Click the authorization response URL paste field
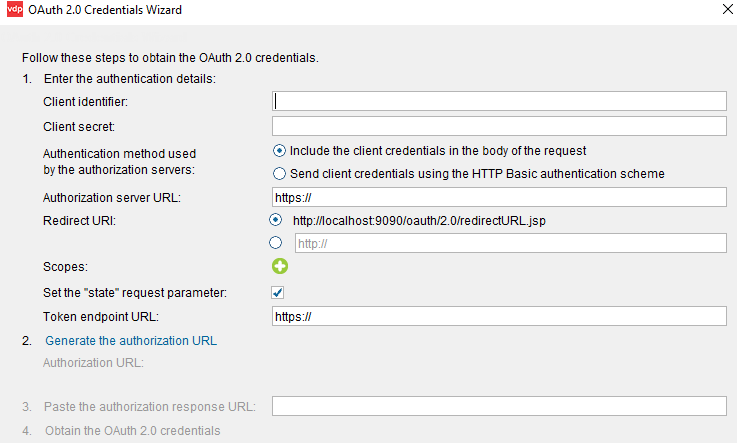 pos(499,406)
